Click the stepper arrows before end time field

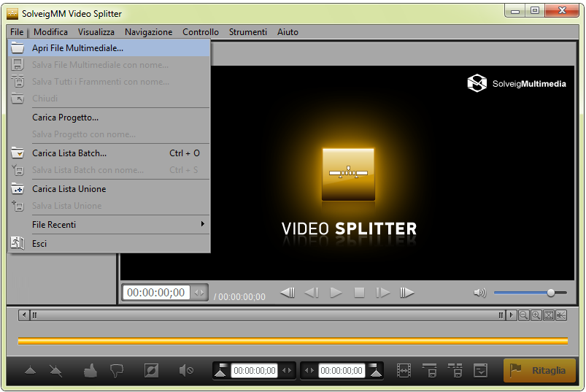coord(309,371)
